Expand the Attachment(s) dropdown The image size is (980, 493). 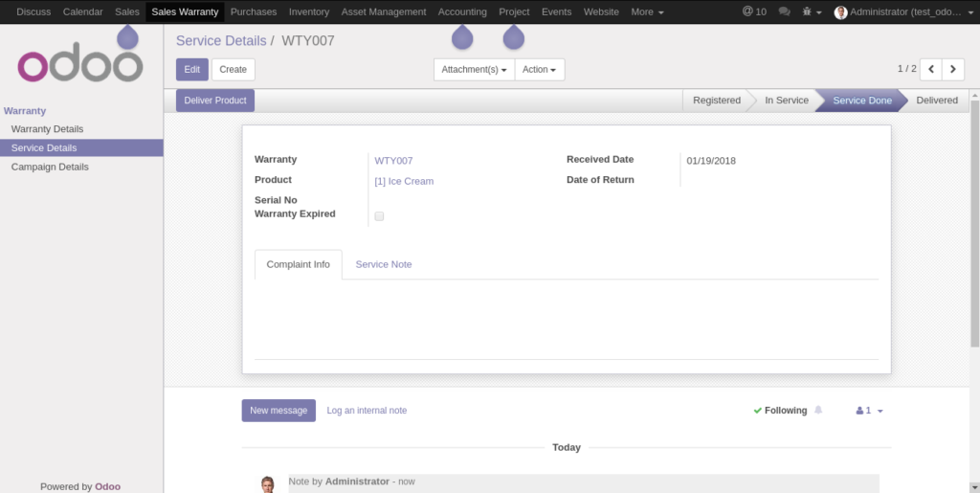click(x=475, y=69)
